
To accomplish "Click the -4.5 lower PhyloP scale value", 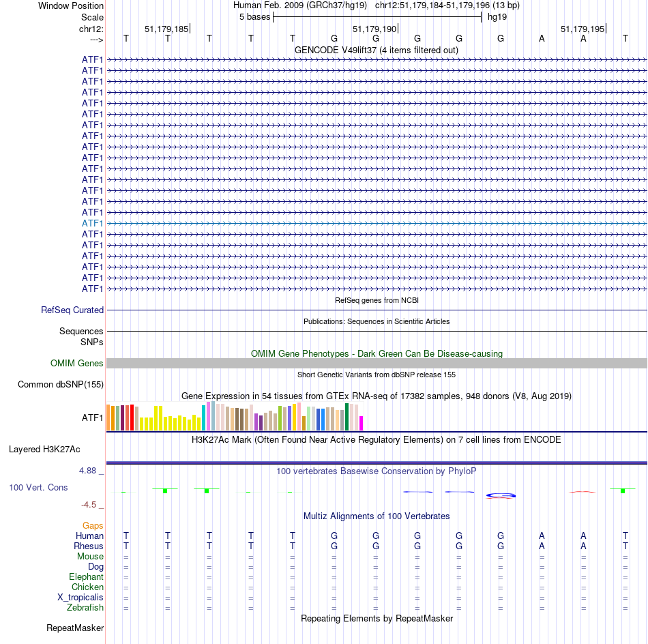I will (x=89, y=505).
